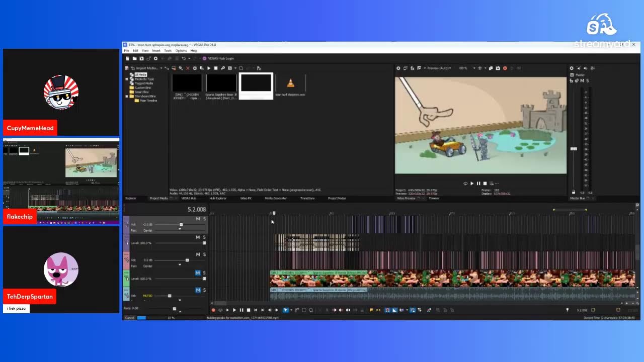Open the Tools menu
The image size is (644, 362).
[x=168, y=51]
